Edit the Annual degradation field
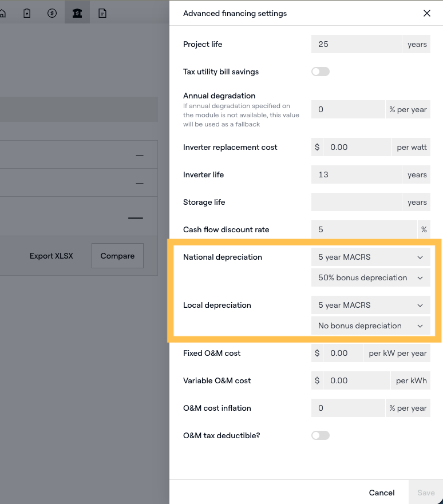Viewport: 443px width, 504px height. click(x=348, y=109)
